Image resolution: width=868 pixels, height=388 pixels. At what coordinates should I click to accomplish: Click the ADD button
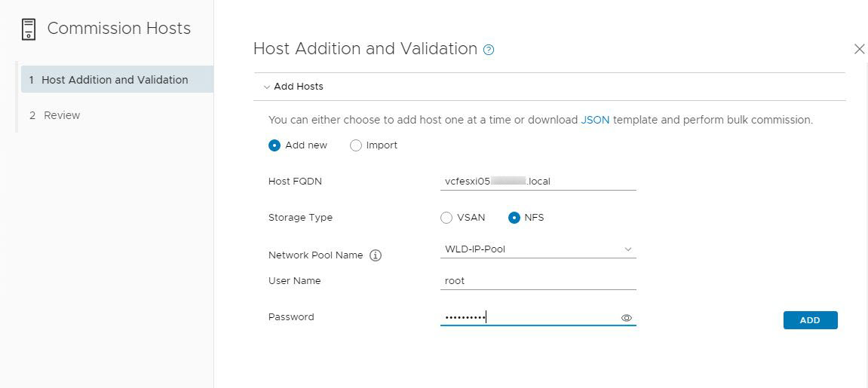click(x=810, y=320)
